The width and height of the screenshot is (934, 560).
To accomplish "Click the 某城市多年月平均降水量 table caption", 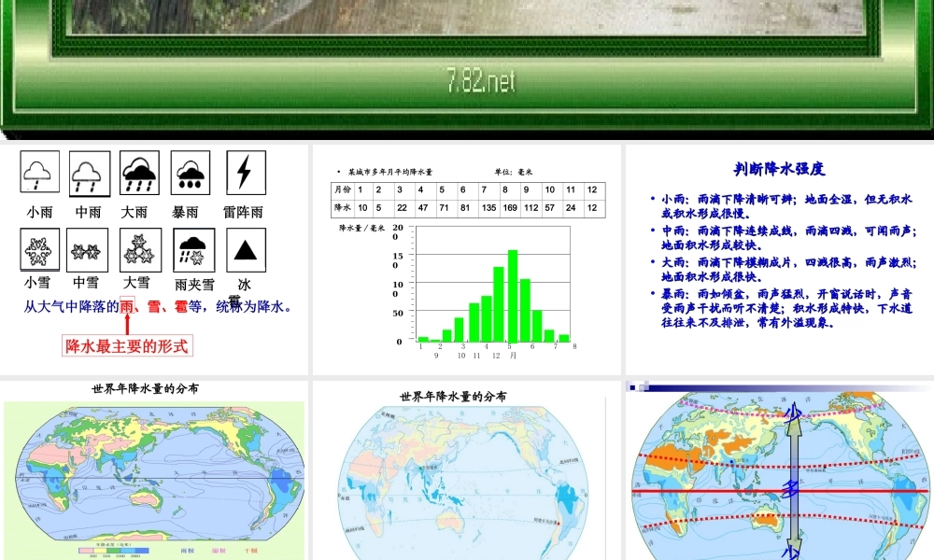I will pos(390,172).
